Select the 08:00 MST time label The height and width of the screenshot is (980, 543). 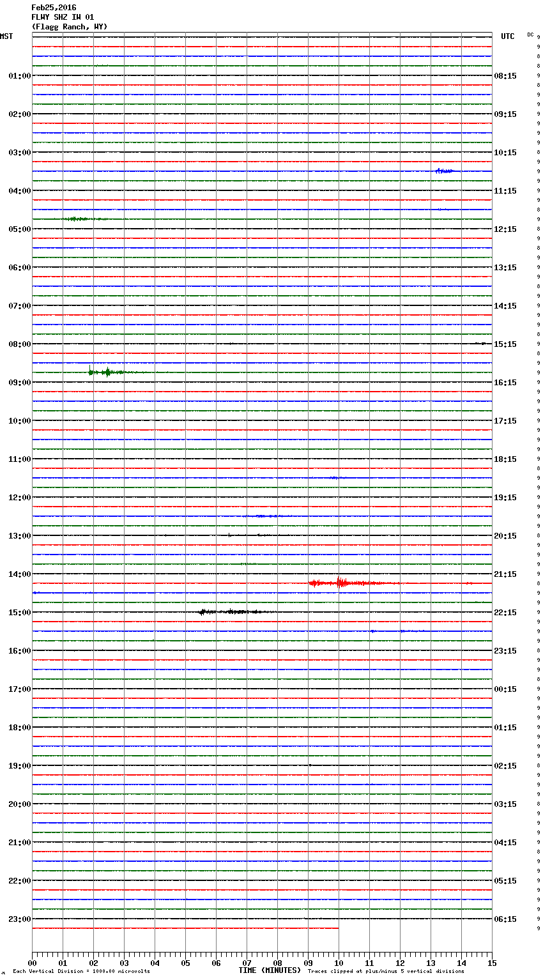click(20, 344)
